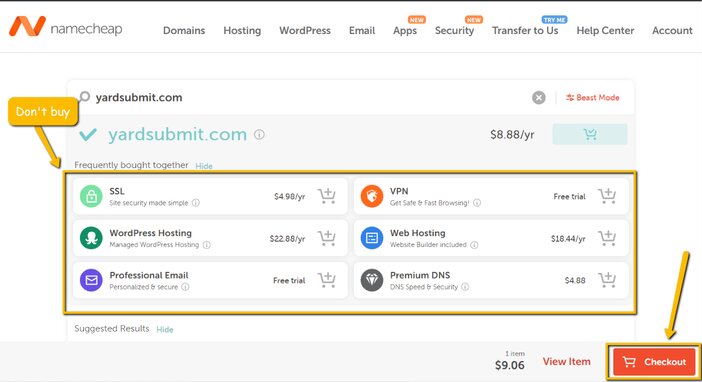The image size is (702, 382).
Task: Click the purple Professional Email icon
Action: (91, 280)
